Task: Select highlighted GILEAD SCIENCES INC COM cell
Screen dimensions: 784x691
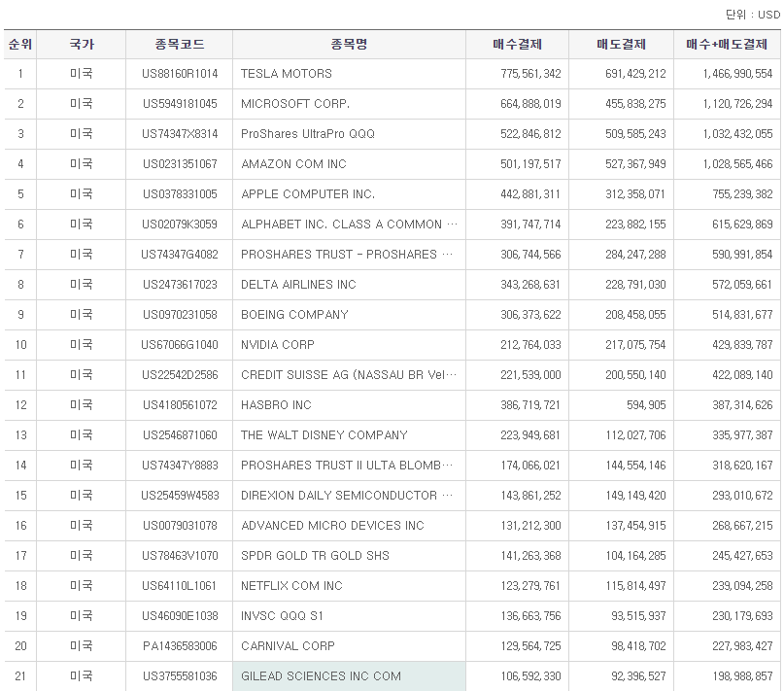Action: point(349,676)
